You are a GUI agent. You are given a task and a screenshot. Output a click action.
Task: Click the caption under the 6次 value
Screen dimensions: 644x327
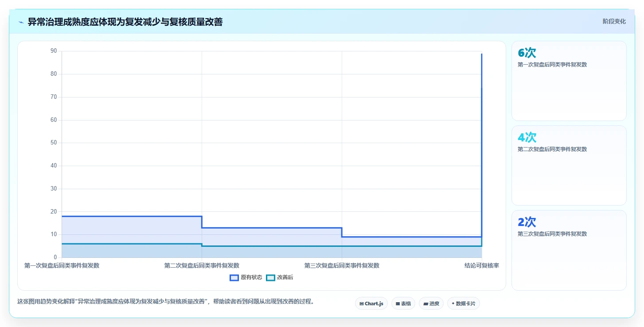click(552, 65)
